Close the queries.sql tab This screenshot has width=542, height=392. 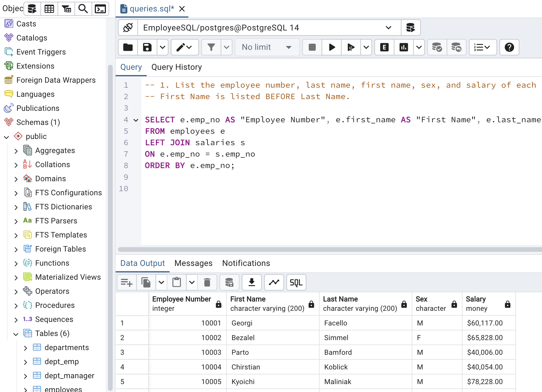(182, 9)
